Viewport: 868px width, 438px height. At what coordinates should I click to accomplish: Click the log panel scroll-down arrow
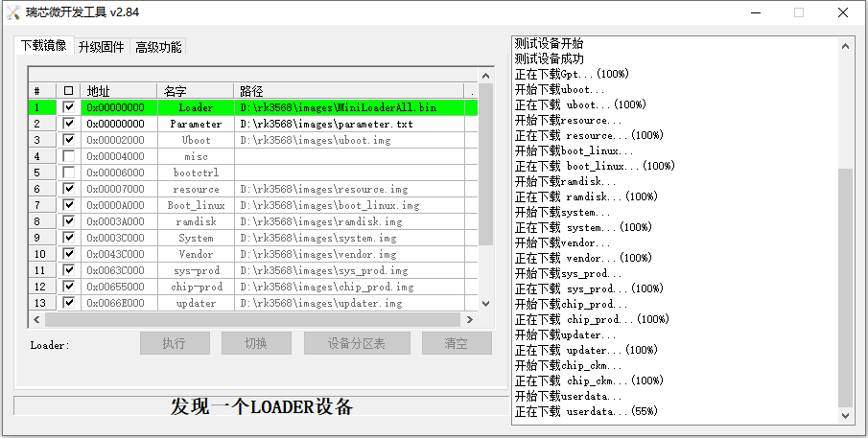click(845, 415)
